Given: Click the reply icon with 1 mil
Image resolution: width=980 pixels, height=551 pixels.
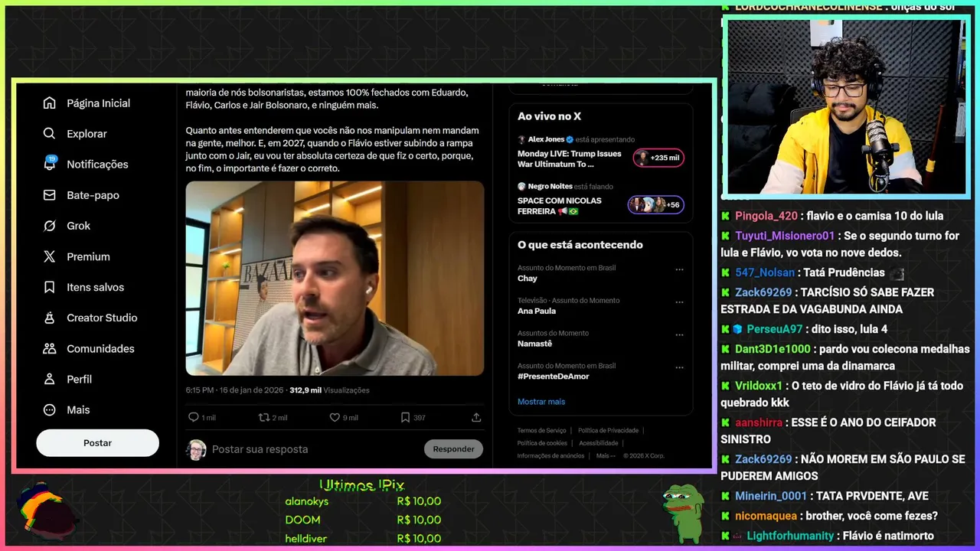Looking at the screenshot, I should pyautogui.click(x=193, y=417).
